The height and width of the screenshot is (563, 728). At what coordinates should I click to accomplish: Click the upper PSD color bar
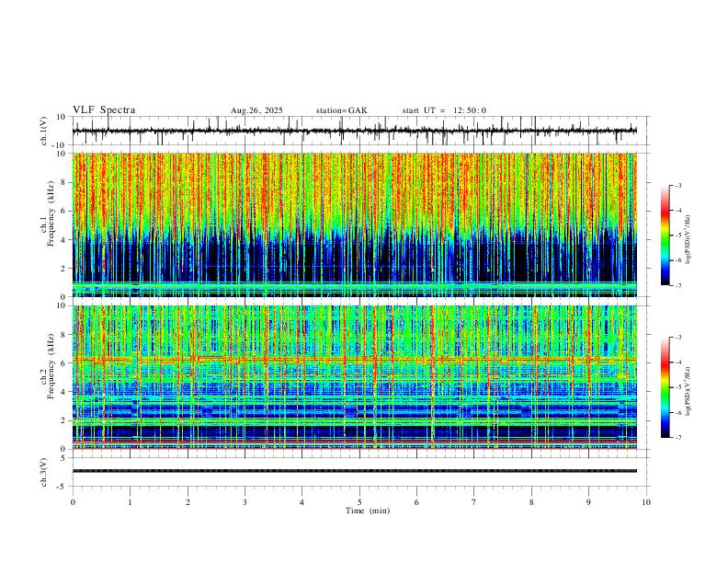tap(665, 236)
